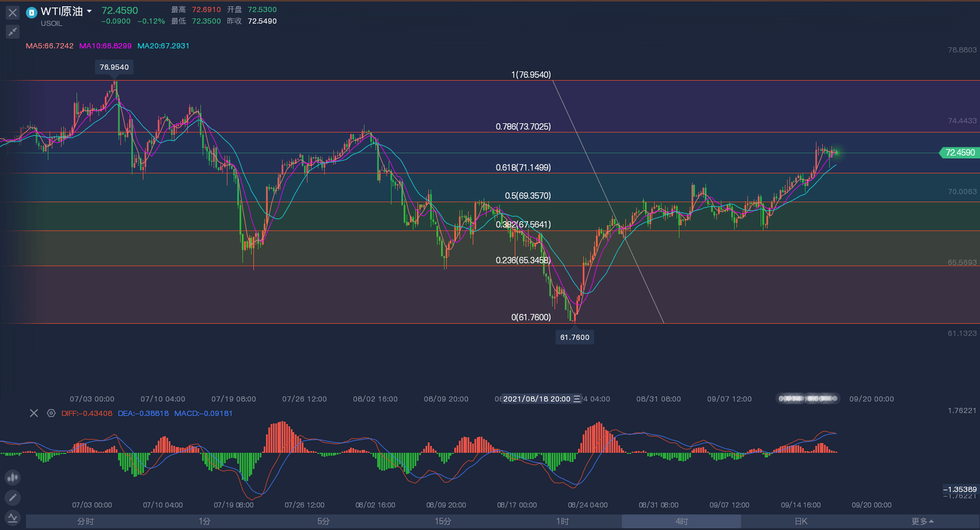Select the Fibonacci 0.786(73.7025) label
The height and width of the screenshot is (530, 980).
tap(523, 127)
